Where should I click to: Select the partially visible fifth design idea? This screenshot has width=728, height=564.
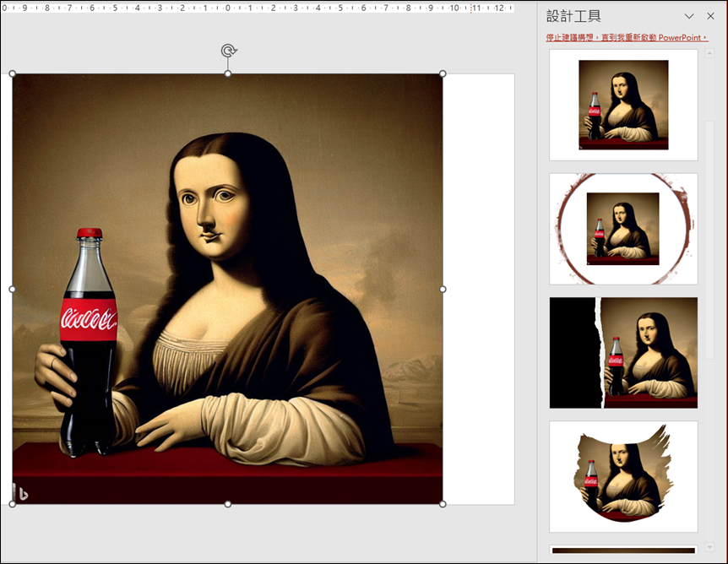(x=623, y=550)
